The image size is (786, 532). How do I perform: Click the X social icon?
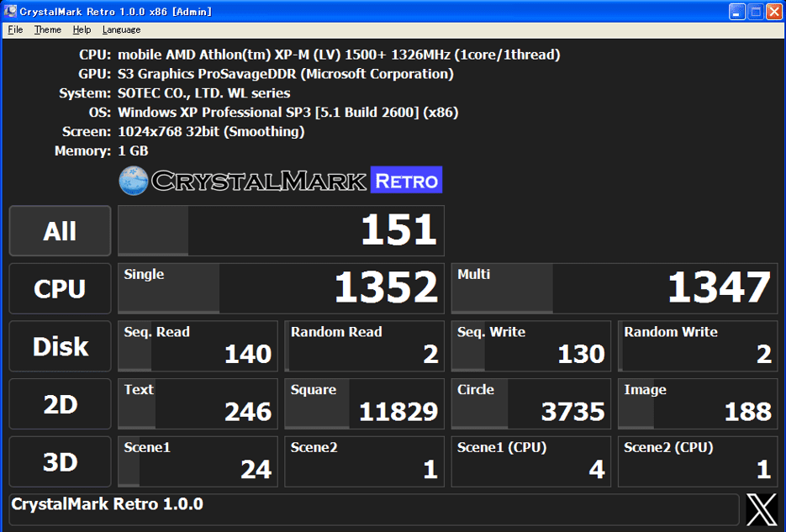tap(762, 509)
